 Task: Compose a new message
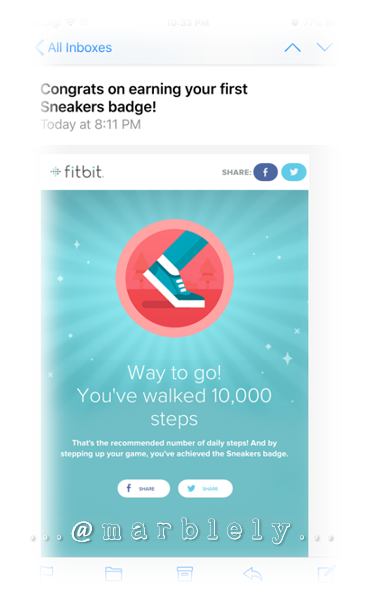click(x=326, y=573)
